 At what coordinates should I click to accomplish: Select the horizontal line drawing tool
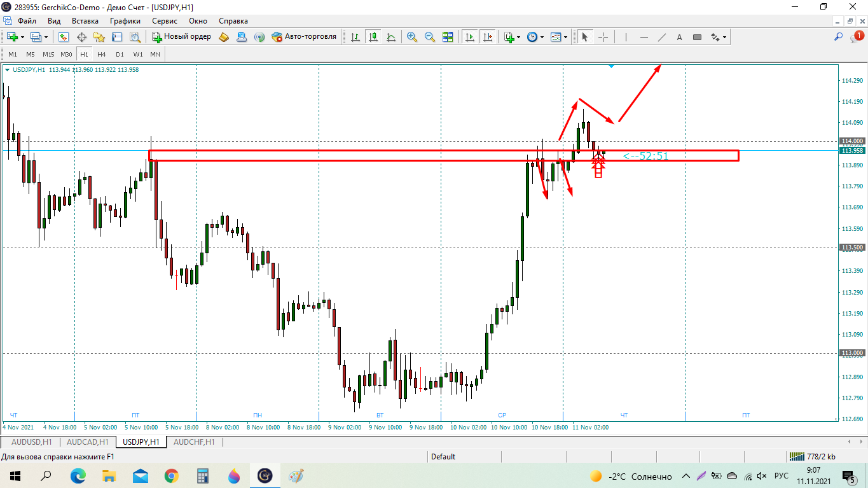coord(644,37)
